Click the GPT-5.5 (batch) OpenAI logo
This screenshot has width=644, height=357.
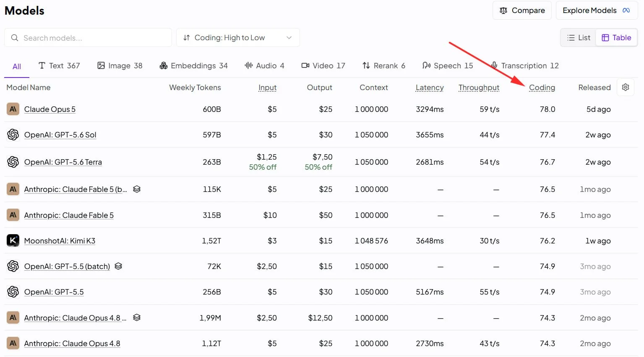pos(13,266)
